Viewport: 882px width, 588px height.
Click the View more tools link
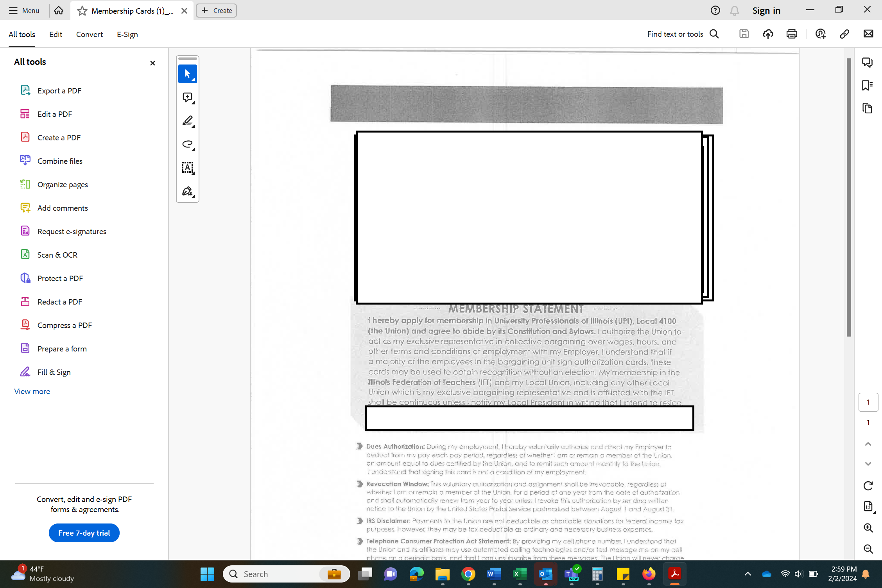[32, 391]
